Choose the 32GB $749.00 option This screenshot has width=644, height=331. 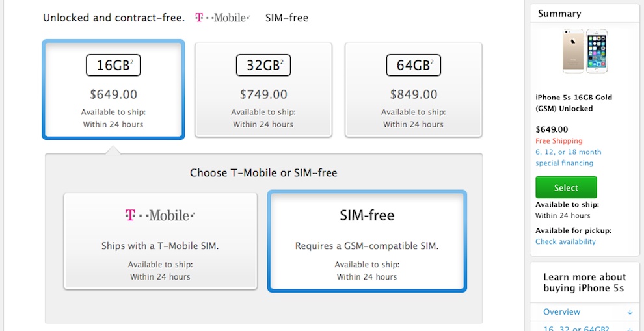[263, 90]
